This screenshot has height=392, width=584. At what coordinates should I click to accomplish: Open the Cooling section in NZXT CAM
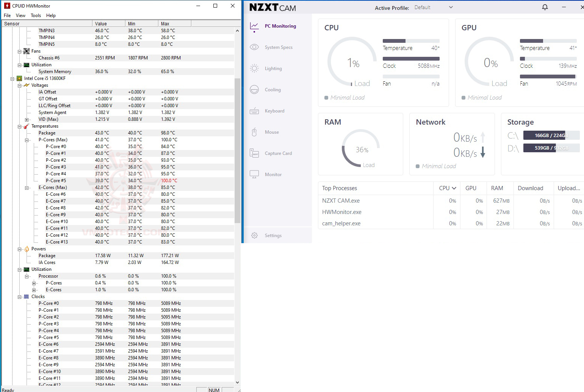pos(265,90)
